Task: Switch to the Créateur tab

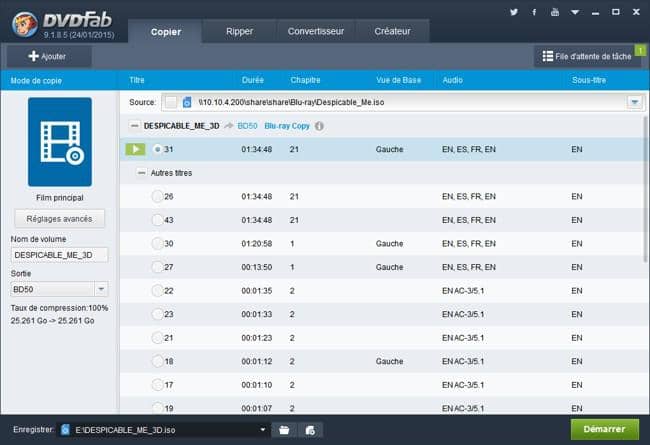Action: [x=392, y=32]
